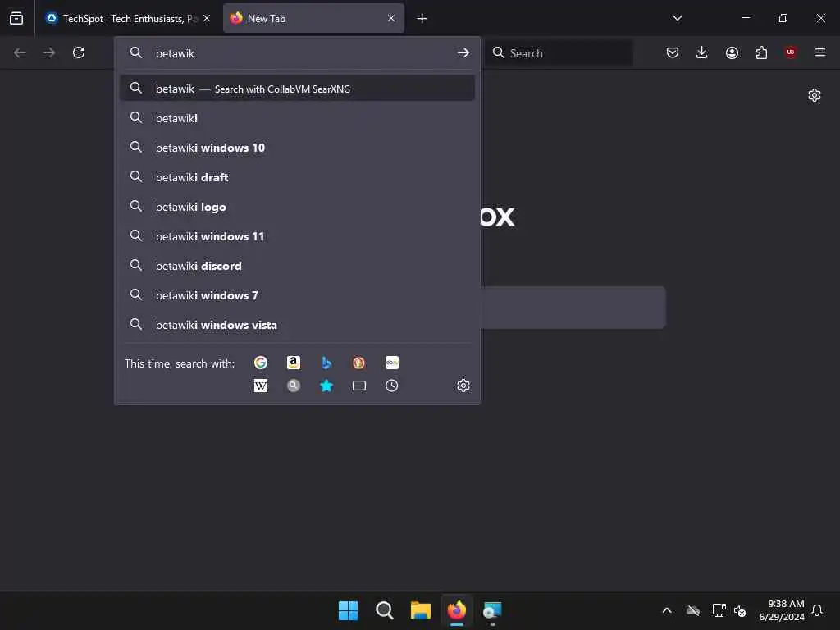This screenshot has width=840, height=630.
Task: Save to Pocket
Action: coord(673,52)
